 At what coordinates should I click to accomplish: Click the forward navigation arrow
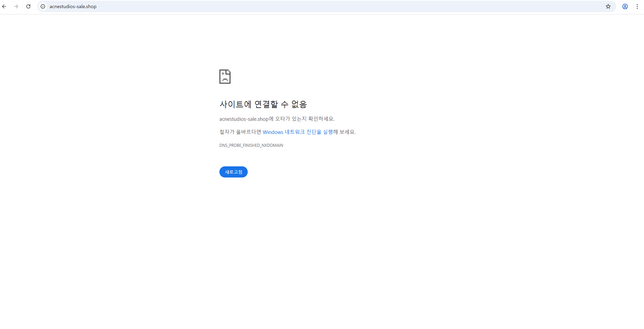16,6
